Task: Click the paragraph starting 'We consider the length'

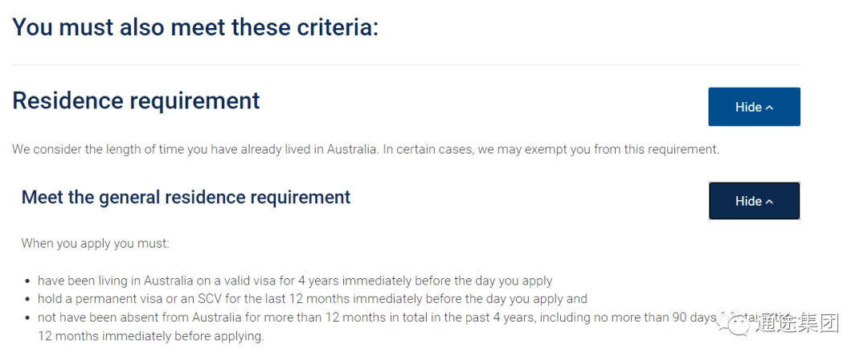Action: [366, 150]
